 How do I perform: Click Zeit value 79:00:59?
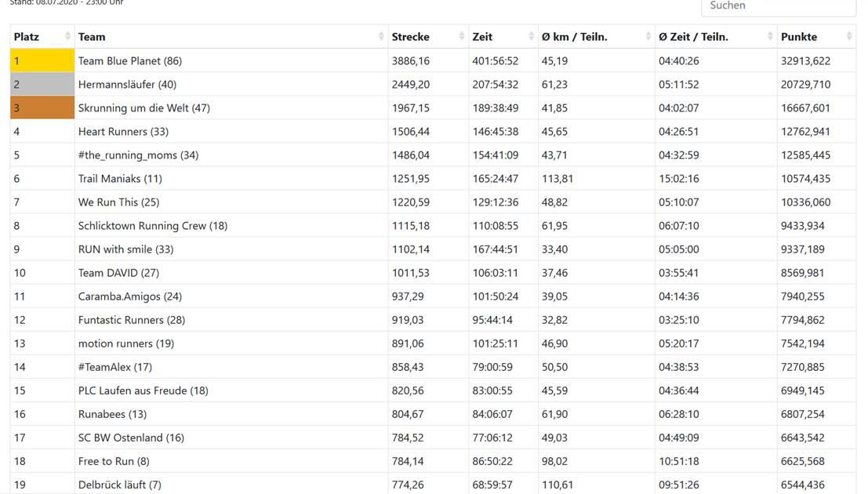pyautogui.click(x=492, y=367)
